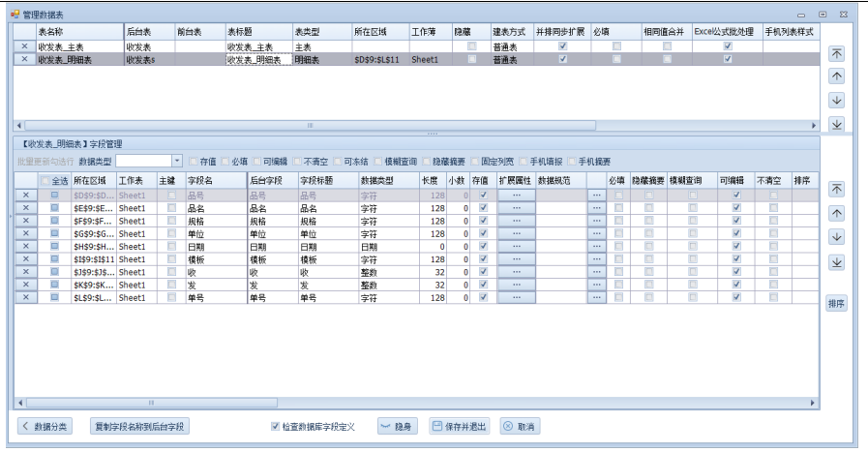868x452 pixels.
Task: Uncheck 检查数据库字段定义 checkbox
Action: coord(277,427)
